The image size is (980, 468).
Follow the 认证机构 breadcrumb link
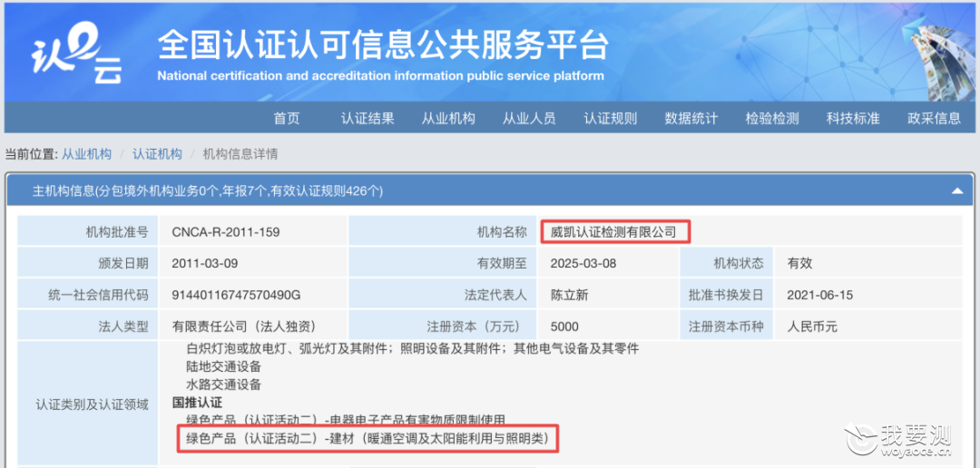pos(157,153)
